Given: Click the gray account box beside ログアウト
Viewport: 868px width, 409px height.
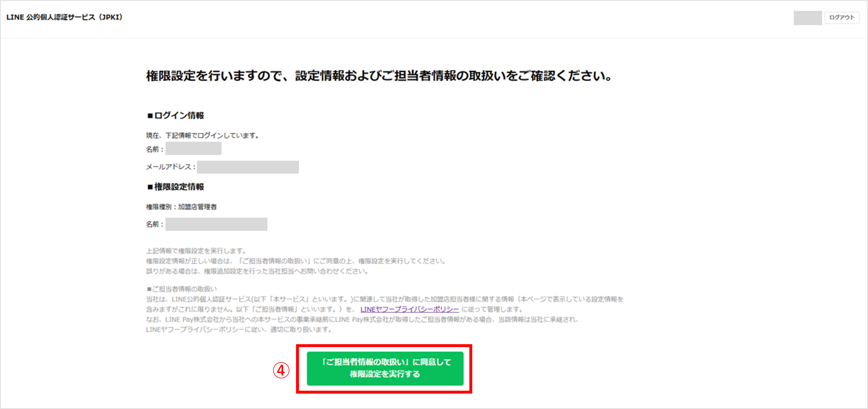Looking at the screenshot, I should (807, 18).
